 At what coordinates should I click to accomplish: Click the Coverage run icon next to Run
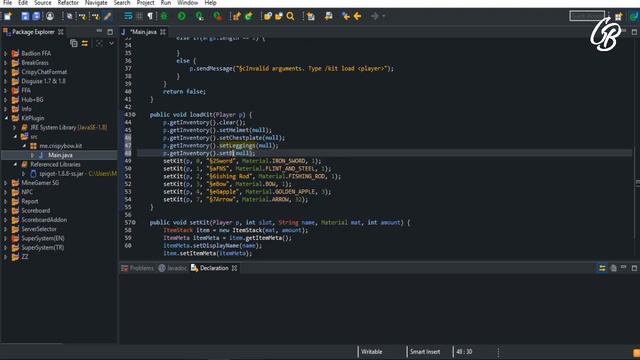click(199, 16)
